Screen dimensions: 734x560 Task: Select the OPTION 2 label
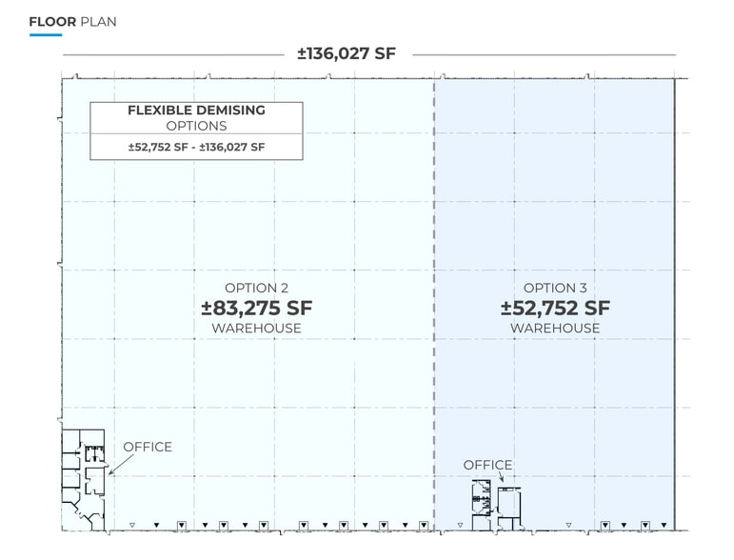(x=256, y=288)
